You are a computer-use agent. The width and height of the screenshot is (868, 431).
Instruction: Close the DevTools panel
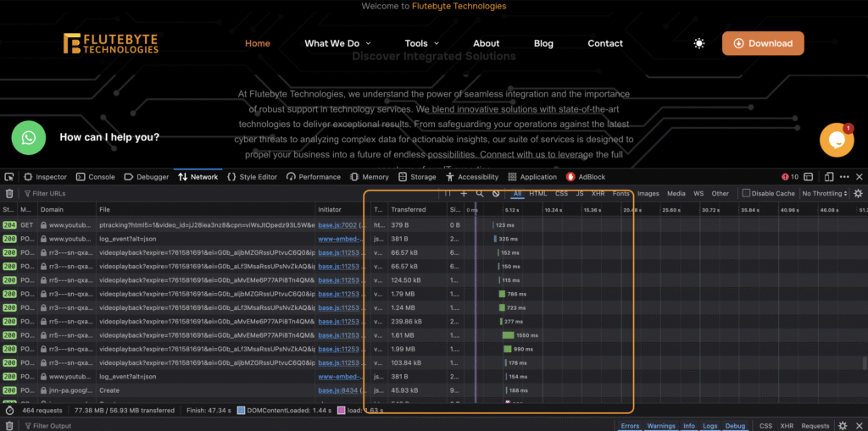click(x=859, y=177)
